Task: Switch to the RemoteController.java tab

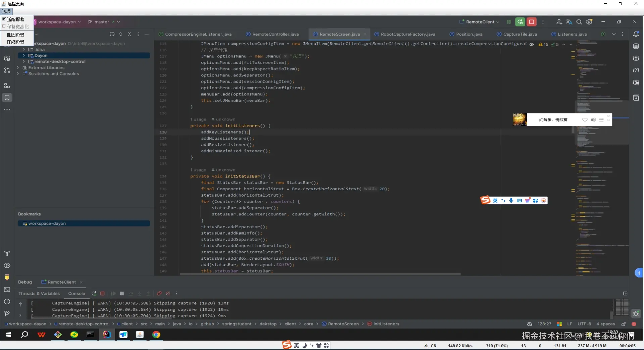Action: click(275, 34)
